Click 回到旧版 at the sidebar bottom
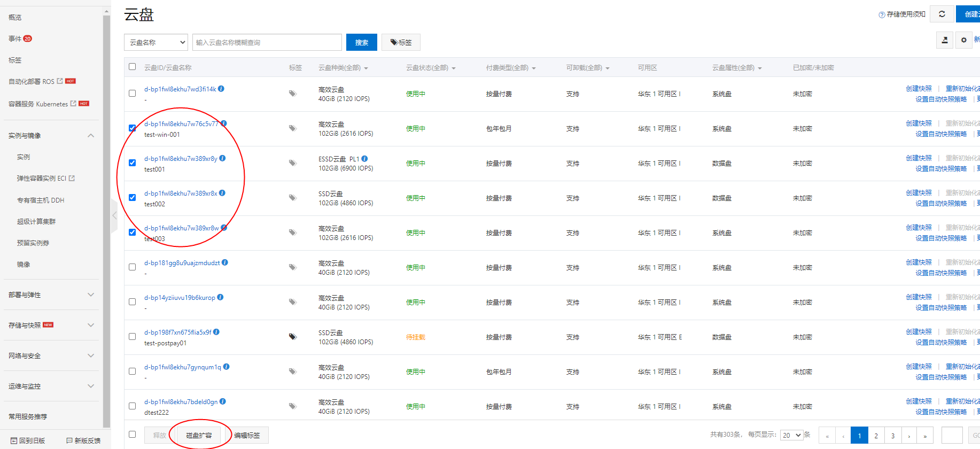Screen dimensions: 980x449 click(x=28, y=440)
